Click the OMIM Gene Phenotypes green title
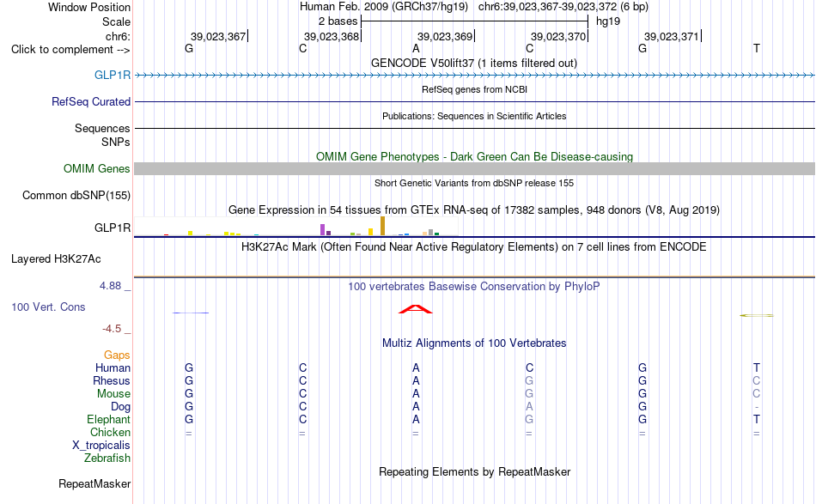Image resolution: width=816 pixels, height=504 pixels. (x=474, y=156)
